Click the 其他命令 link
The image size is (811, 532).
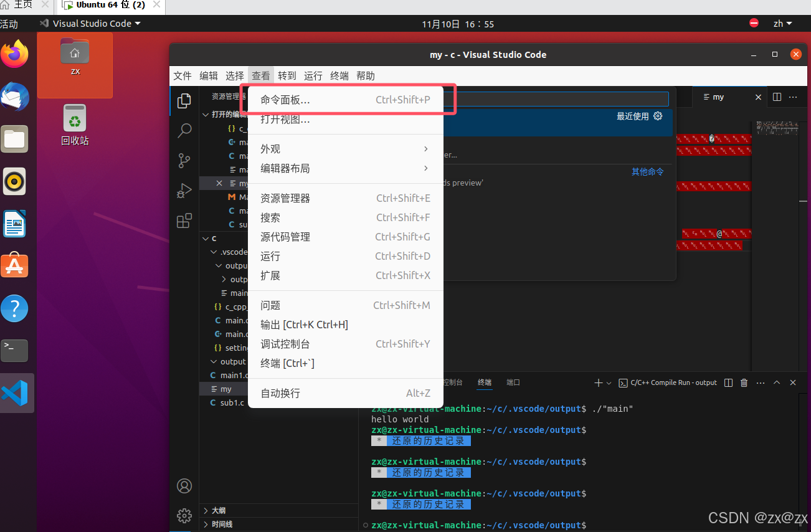pos(648,171)
